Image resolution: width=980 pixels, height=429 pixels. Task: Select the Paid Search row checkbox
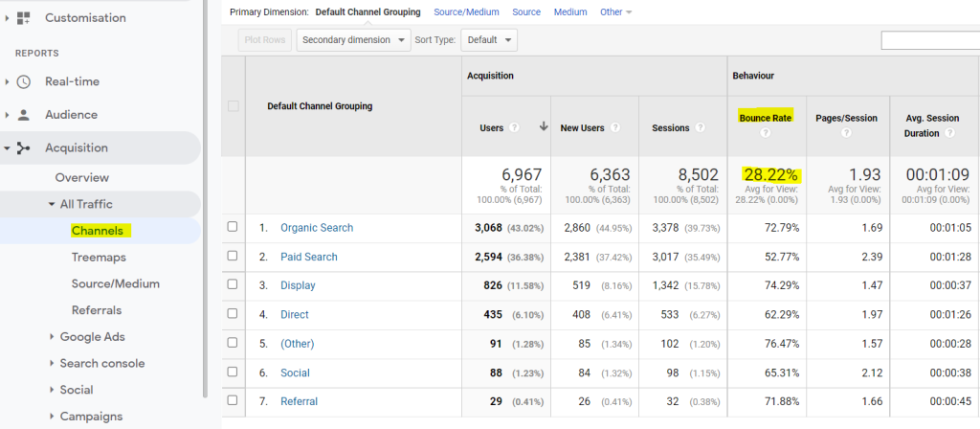[x=233, y=257]
